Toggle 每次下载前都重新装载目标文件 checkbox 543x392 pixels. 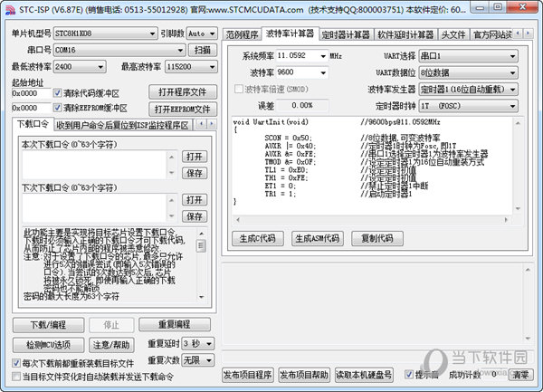pyautogui.click(x=16, y=363)
